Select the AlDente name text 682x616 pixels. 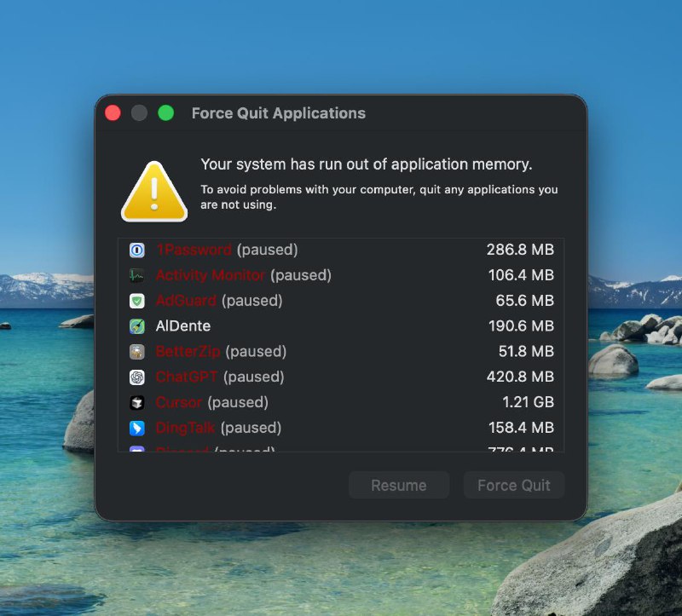coord(183,326)
